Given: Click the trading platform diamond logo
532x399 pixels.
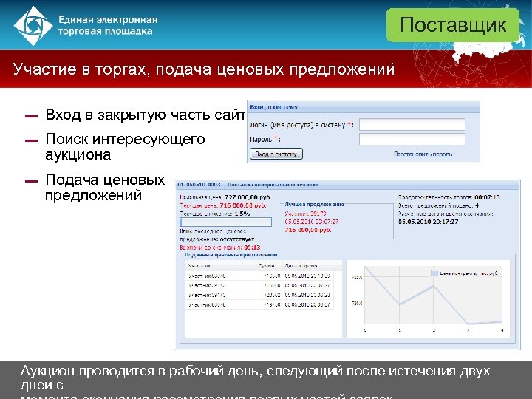Looking at the screenshot, I should pos(33,26).
